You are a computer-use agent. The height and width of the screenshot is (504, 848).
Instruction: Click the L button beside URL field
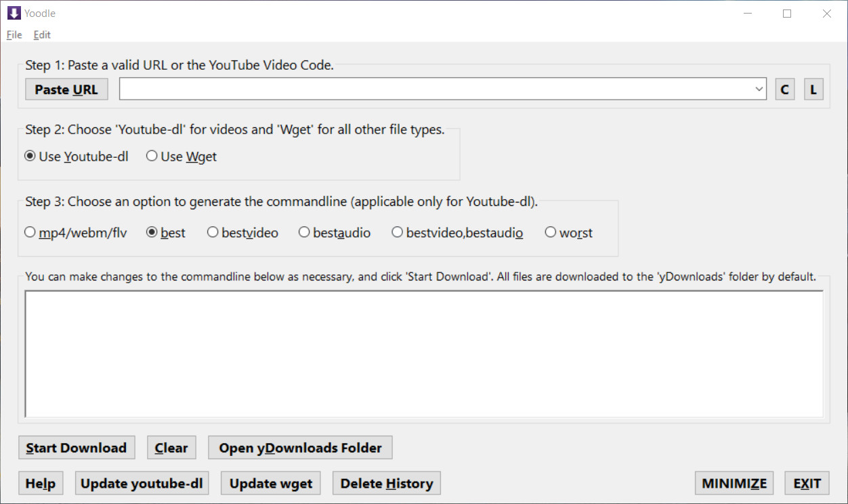[813, 89]
